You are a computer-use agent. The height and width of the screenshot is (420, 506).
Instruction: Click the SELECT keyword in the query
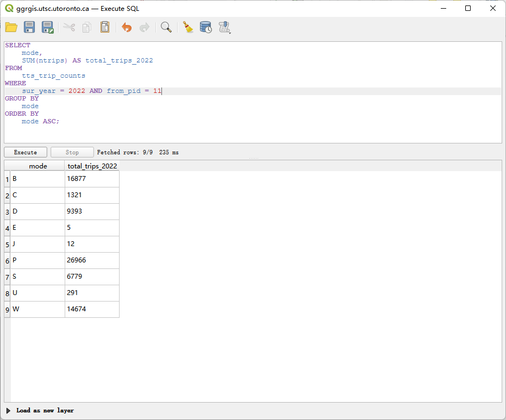pos(17,46)
